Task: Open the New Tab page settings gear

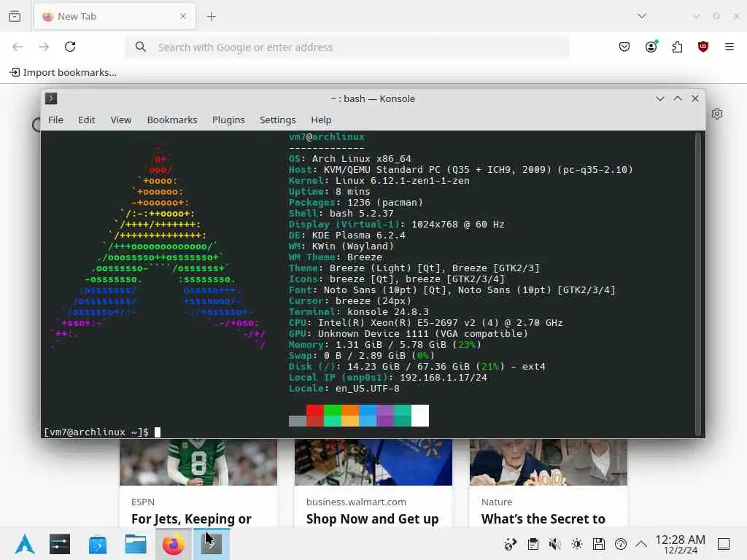Action: 717,114
